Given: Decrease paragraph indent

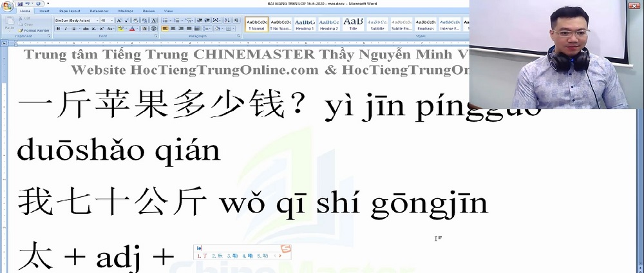Looking at the screenshot, I should 200,21.
